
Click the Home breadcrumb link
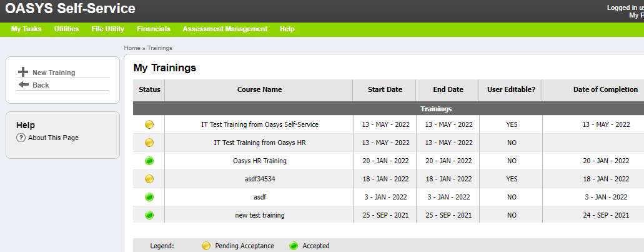click(132, 48)
